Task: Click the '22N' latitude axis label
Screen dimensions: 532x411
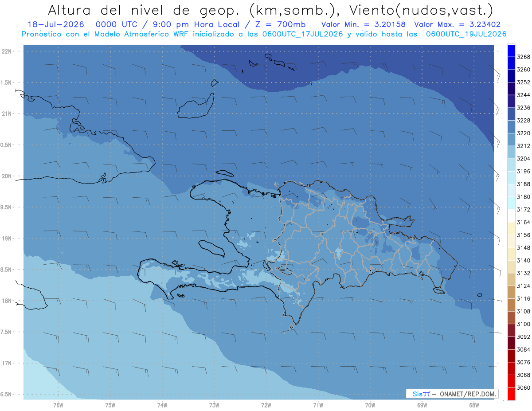Action: [x=8, y=51]
